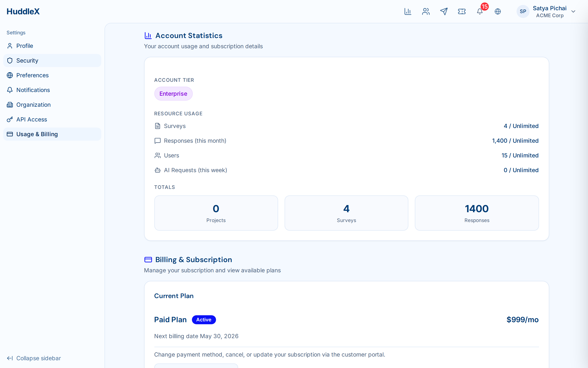Click the 'Paid Plan' label

(170, 320)
